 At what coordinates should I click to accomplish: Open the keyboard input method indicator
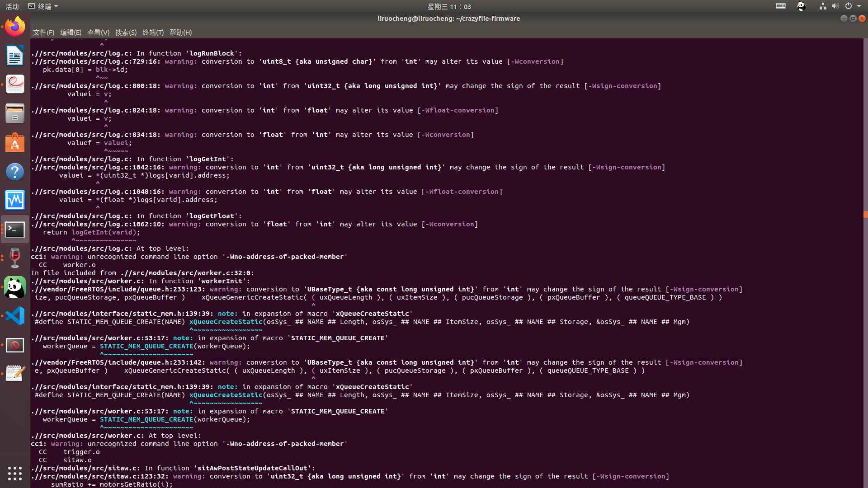click(x=781, y=6)
